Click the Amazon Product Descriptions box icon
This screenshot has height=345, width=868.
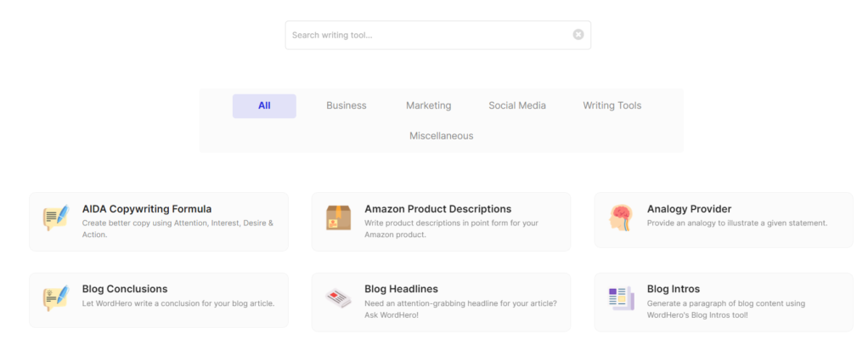coord(338,218)
